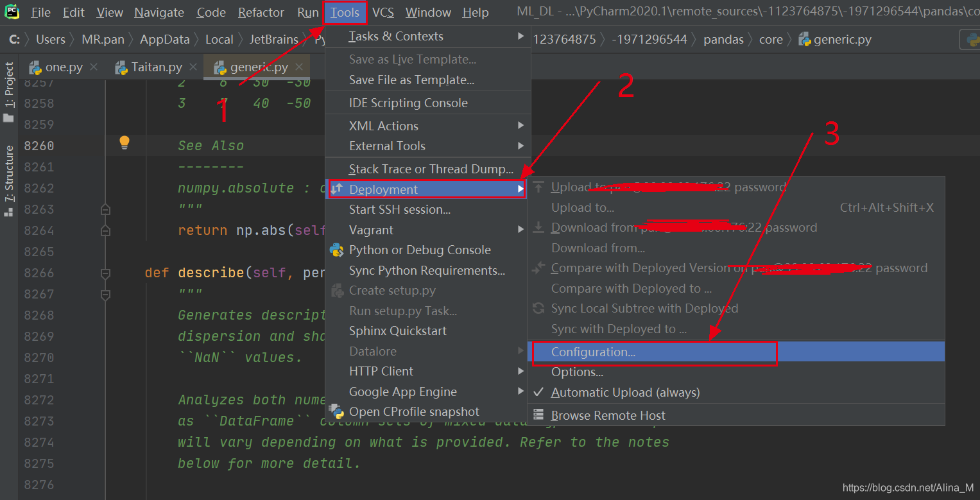Image resolution: width=980 pixels, height=500 pixels.
Task: Collapse the fold marker at line 8264
Action: pyautogui.click(x=106, y=230)
